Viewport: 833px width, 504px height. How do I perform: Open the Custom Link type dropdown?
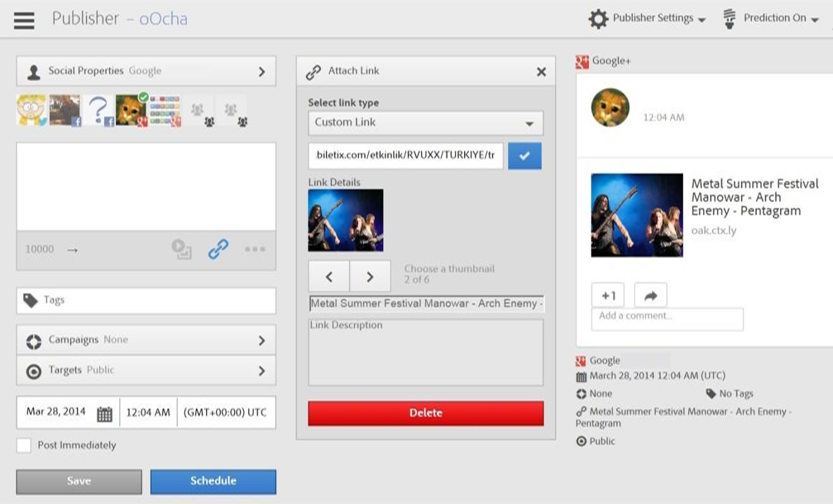pos(426,123)
